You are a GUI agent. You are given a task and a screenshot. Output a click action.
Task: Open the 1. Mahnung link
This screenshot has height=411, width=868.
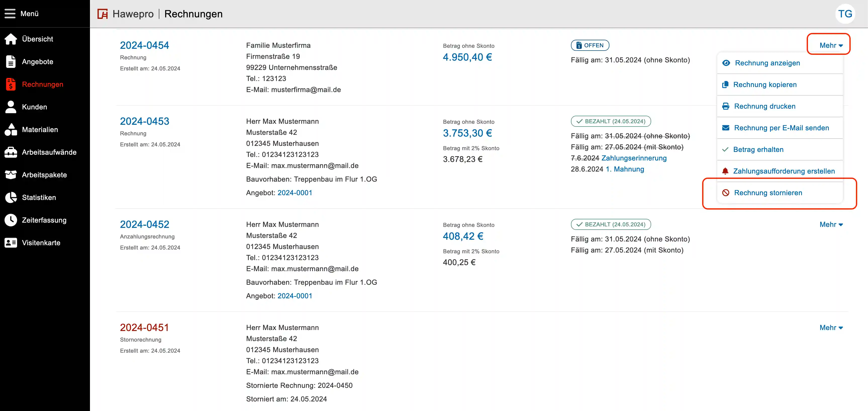pyautogui.click(x=625, y=169)
